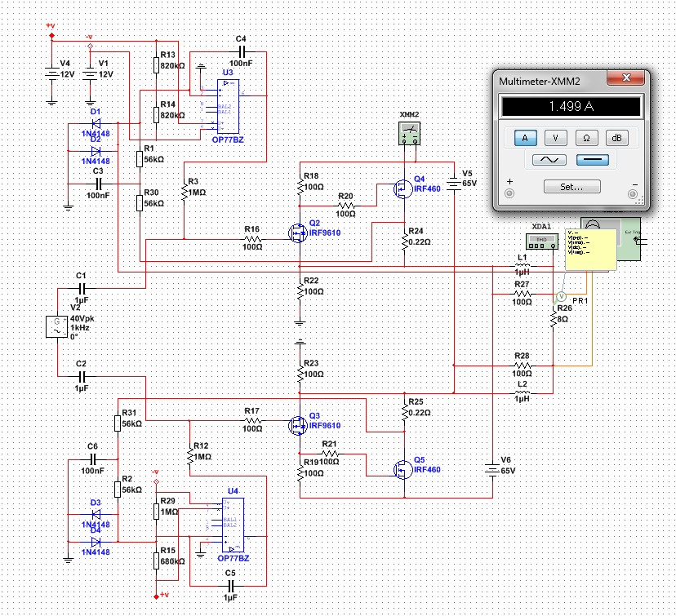Select resistor R13 820kΩ

click(x=157, y=65)
